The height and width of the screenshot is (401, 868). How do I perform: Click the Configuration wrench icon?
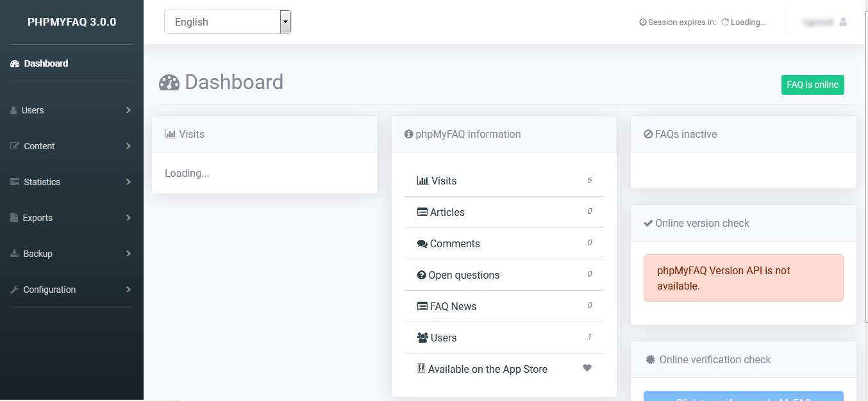pyautogui.click(x=15, y=290)
